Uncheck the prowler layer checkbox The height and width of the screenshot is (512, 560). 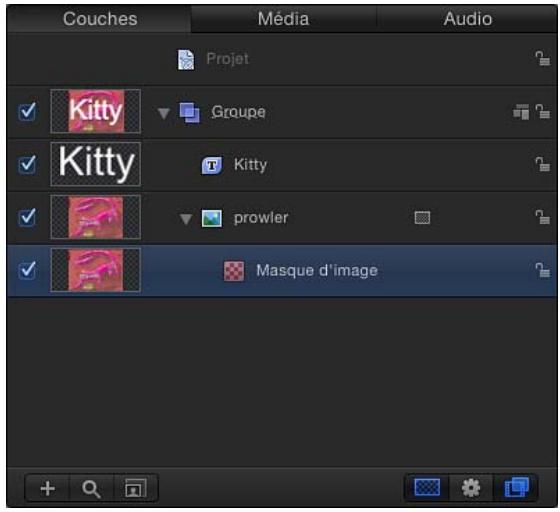click(27, 217)
